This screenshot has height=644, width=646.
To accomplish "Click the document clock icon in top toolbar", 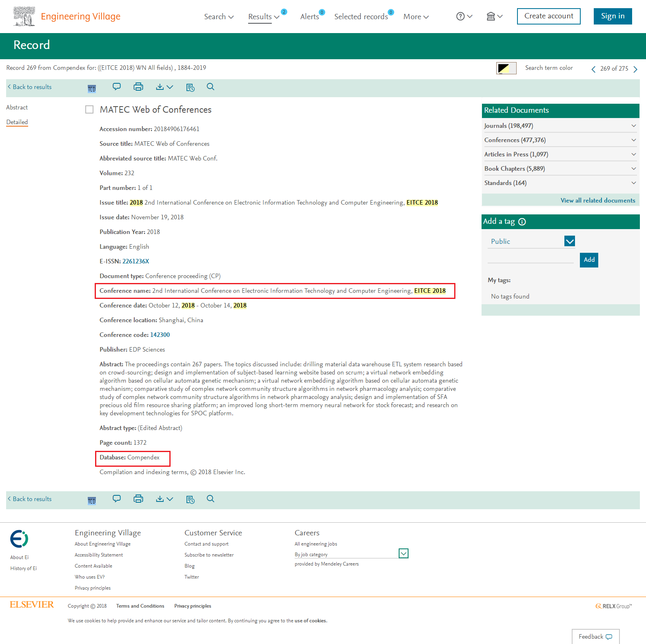I will tap(190, 87).
